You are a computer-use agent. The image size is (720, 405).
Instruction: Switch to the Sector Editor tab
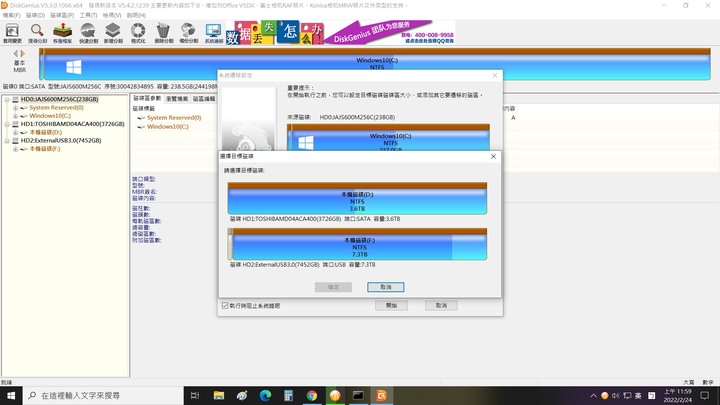[x=203, y=99]
